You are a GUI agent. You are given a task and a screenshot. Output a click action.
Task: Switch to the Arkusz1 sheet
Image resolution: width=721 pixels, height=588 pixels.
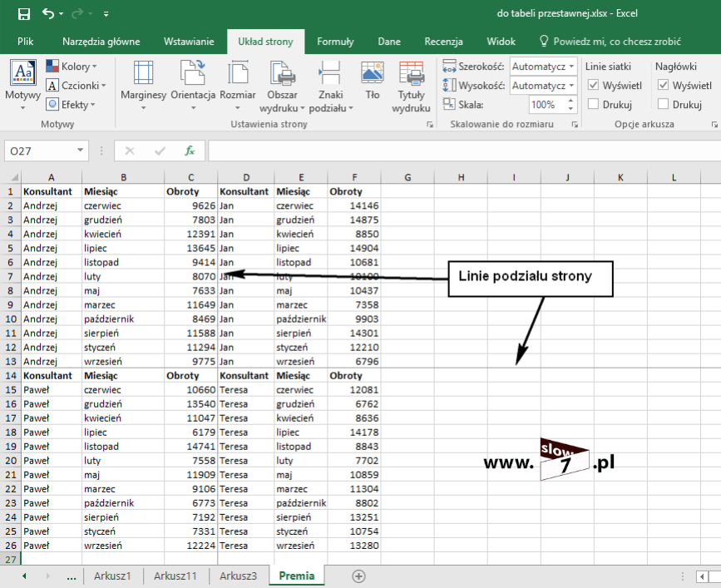pos(112,576)
